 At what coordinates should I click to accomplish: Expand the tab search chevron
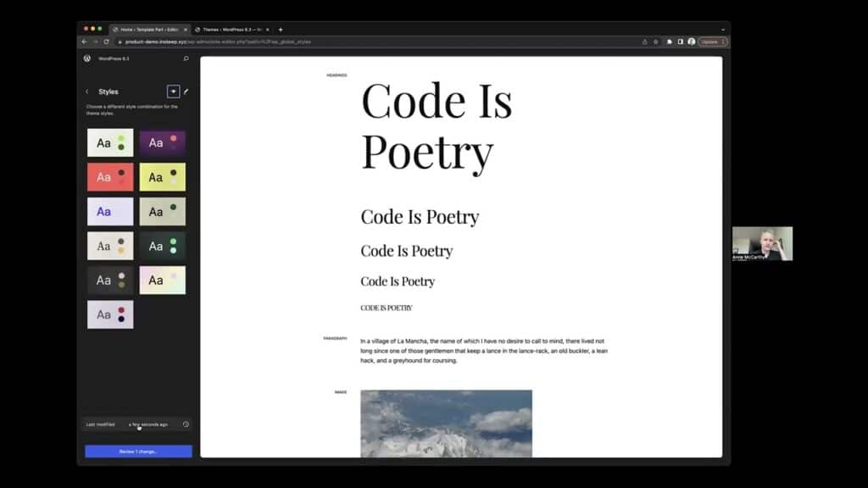point(722,30)
